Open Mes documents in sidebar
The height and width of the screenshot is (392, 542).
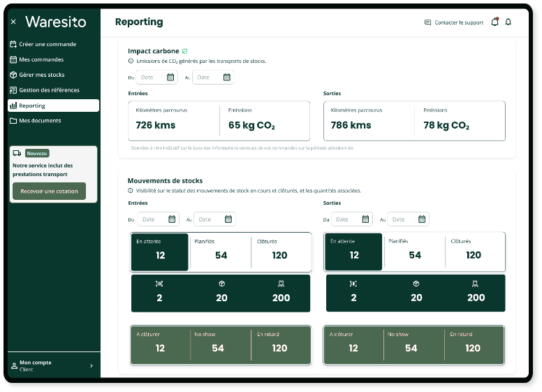(x=40, y=121)
